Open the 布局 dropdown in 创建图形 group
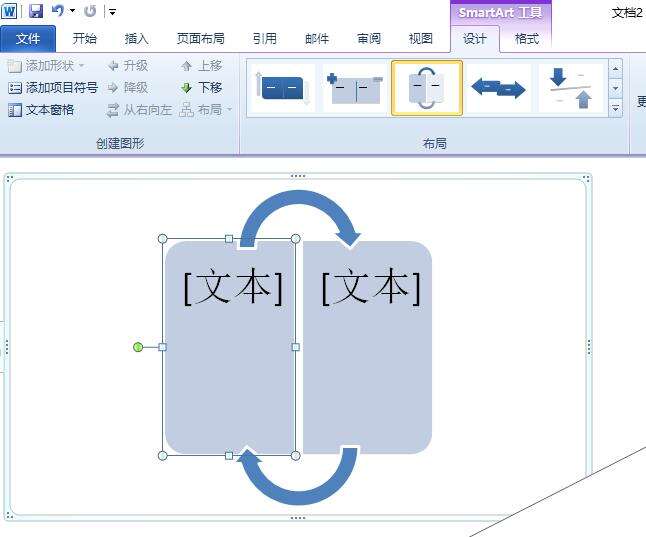This screenshot has height=537, width=646. click(x=206, y=110)
